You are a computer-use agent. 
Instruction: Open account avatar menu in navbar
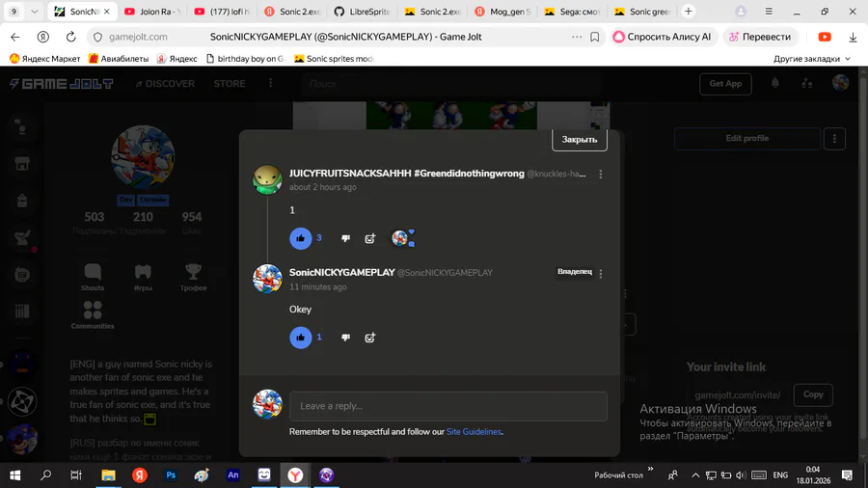pyautogui.click(x=840, y=83)
